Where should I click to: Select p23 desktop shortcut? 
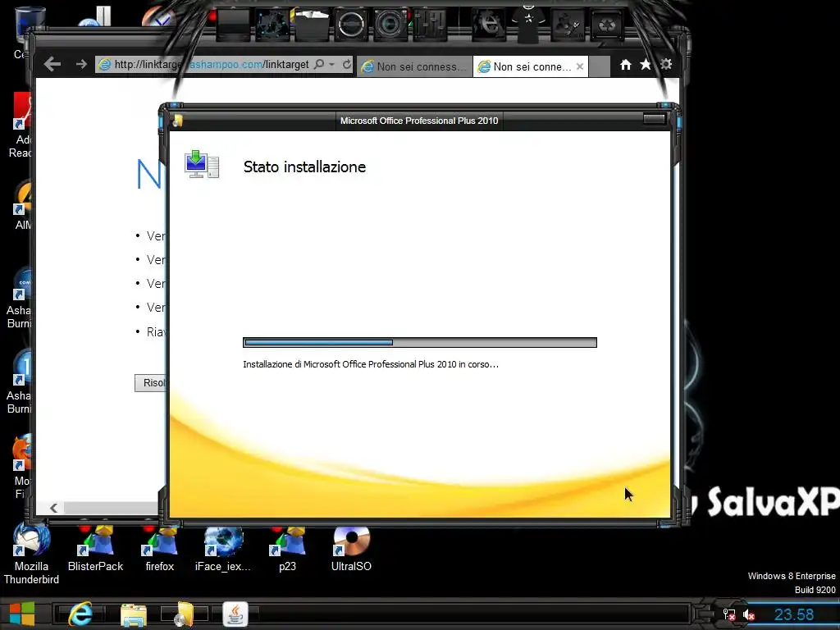(288, 549)
